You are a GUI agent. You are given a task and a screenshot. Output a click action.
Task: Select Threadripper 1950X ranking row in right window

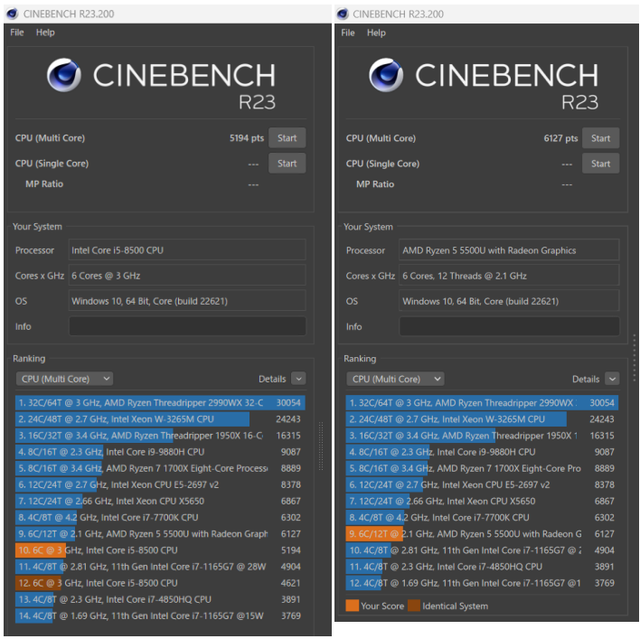coord(482,435)
